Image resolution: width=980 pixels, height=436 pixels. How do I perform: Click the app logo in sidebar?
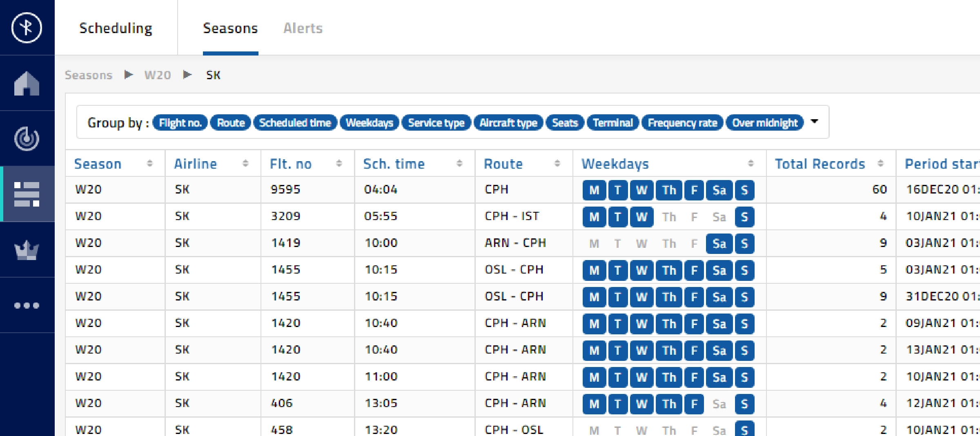pyautogui.click(x=27, y=28)
